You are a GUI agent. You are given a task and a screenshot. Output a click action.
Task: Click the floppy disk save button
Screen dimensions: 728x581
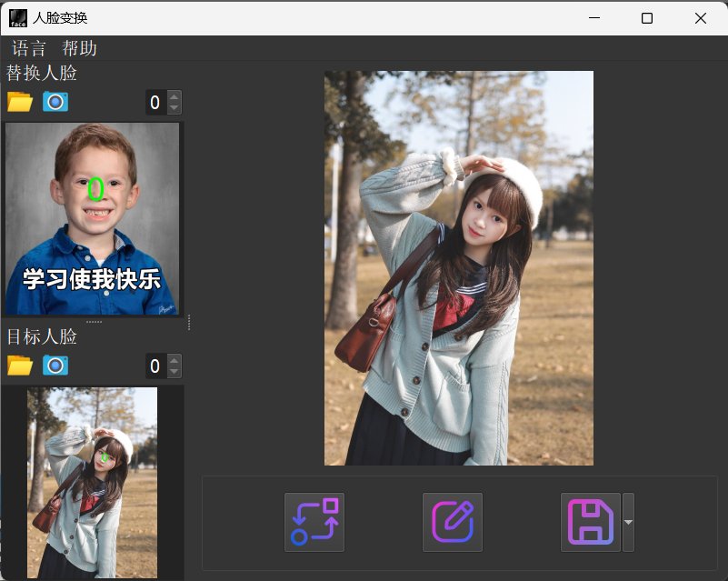pos(591,522)
